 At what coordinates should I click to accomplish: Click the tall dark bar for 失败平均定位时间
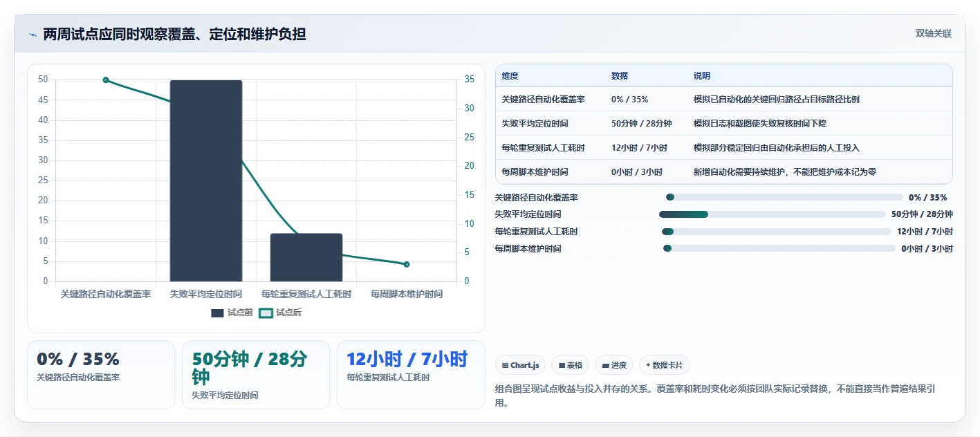[206, 180]
